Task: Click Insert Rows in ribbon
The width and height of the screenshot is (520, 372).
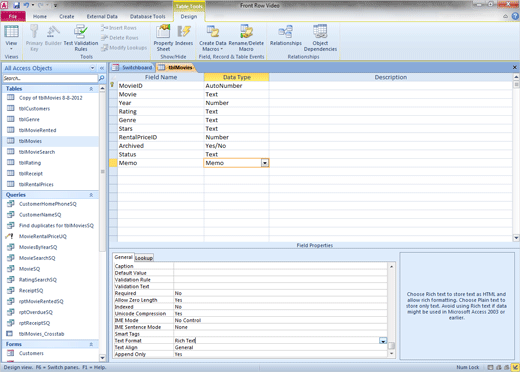Action: [x=119, y=28]
